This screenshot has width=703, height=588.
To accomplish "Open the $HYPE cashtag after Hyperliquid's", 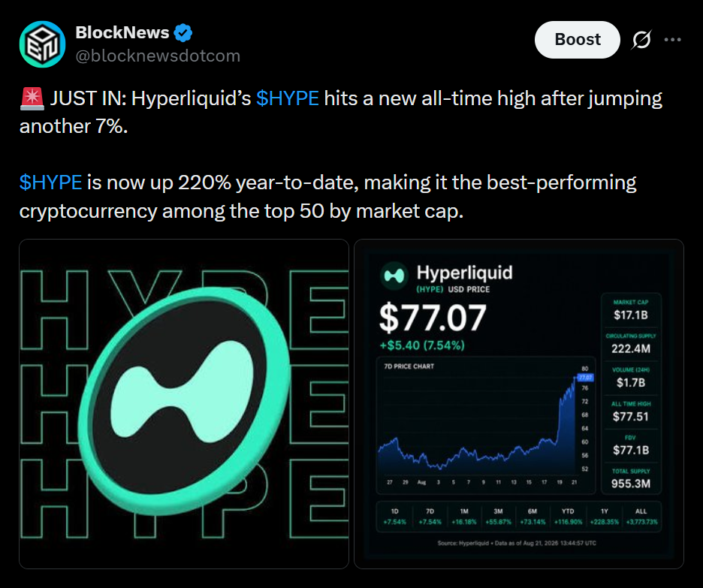I will click(x=288, y=98).
